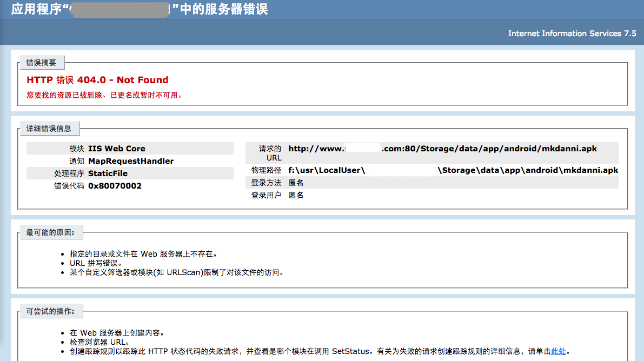The height and width of the screenshot is (361, 644).
Task: Click the 您要找的资源已被删除 message line
Action: (105, 95)
